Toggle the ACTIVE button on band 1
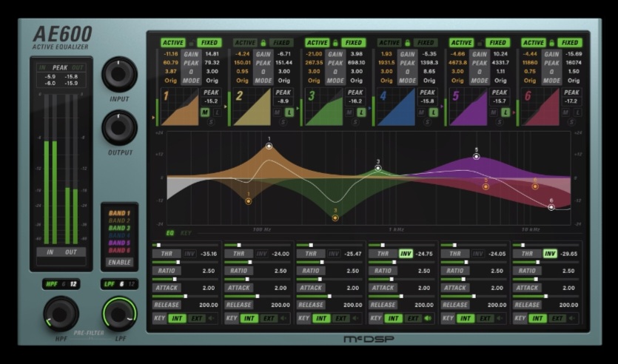This screenshot has height=364, width=618. coord(174,43)
